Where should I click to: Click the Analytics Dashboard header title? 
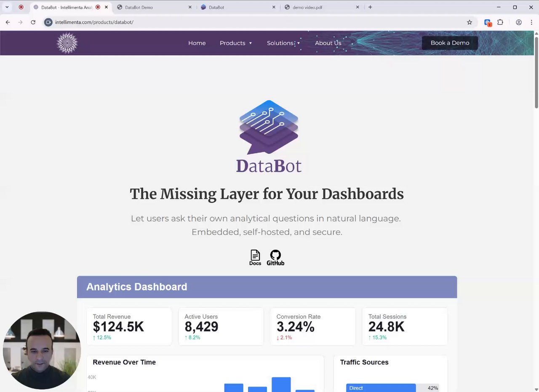tap(136, 287)
